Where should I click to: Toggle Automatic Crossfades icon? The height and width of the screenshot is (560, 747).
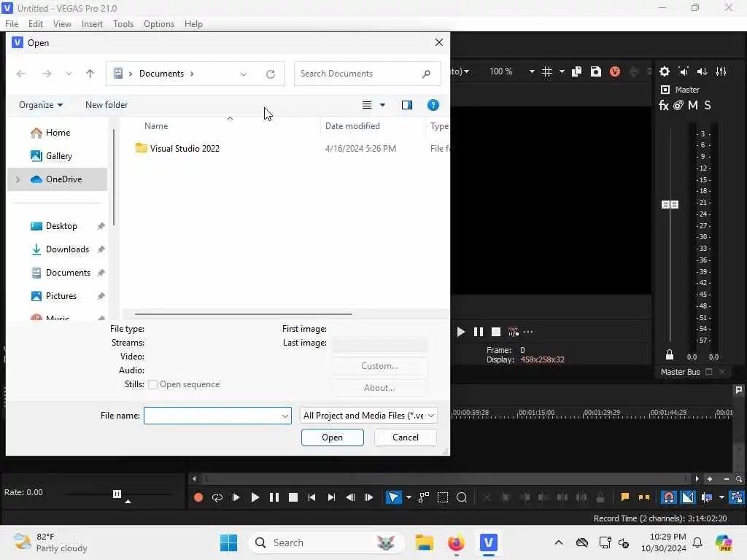(x=688, y=497)
